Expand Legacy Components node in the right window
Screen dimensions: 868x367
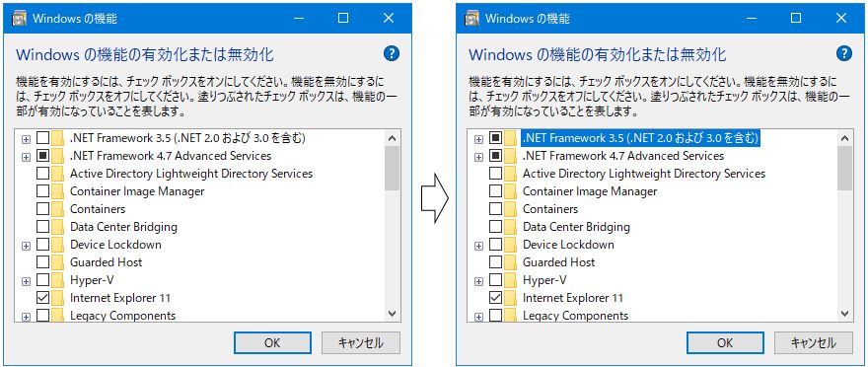(478, 317)
